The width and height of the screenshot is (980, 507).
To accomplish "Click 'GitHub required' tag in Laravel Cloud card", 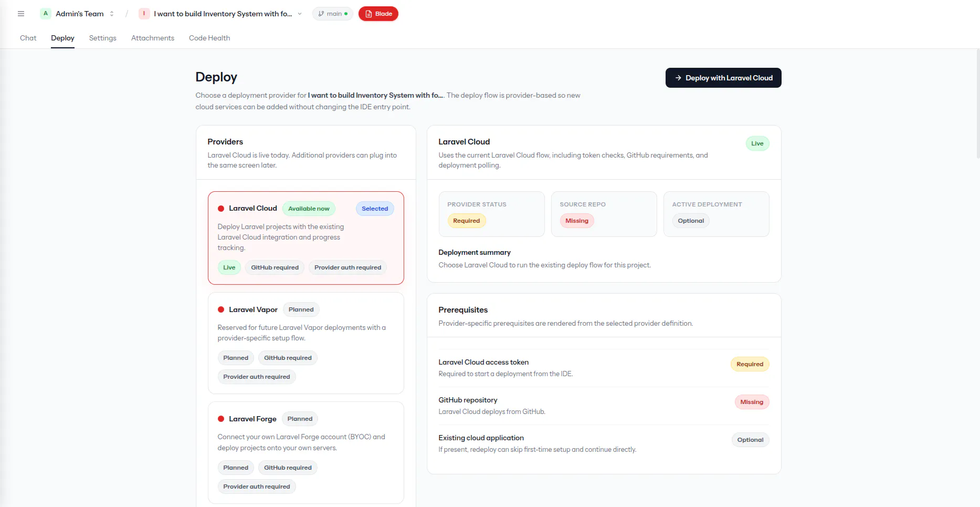I will (275, 267).
